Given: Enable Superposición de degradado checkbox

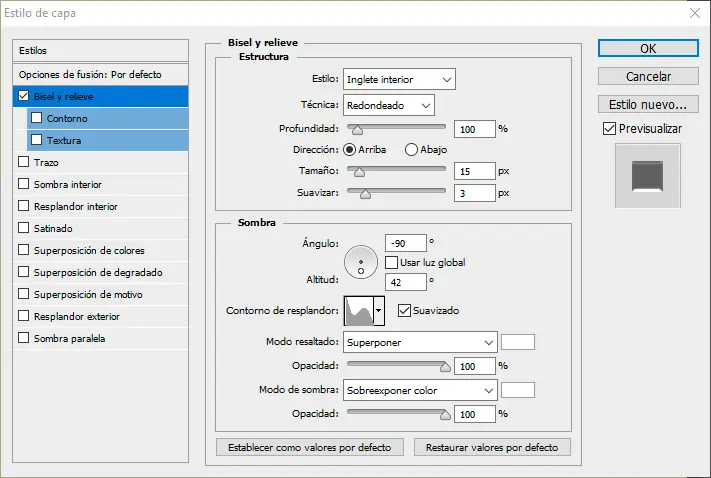Looking at the screenshot, I should pos(24,272).
